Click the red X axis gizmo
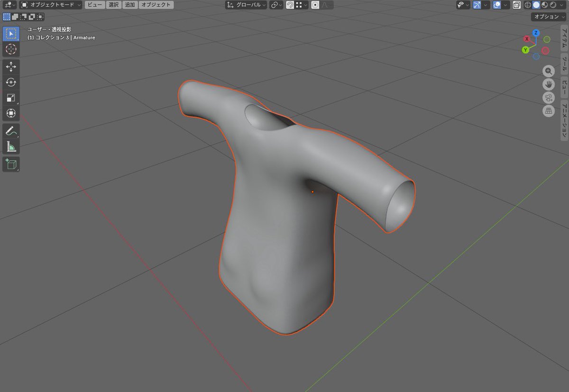Viewport: 569px width, 392px height. click(527, 39)
